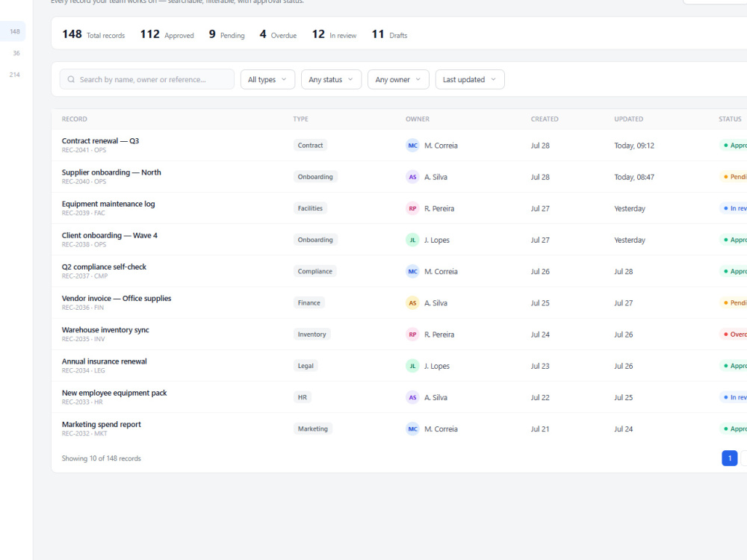Click the search magnifier icon

[x=71, y=80]
